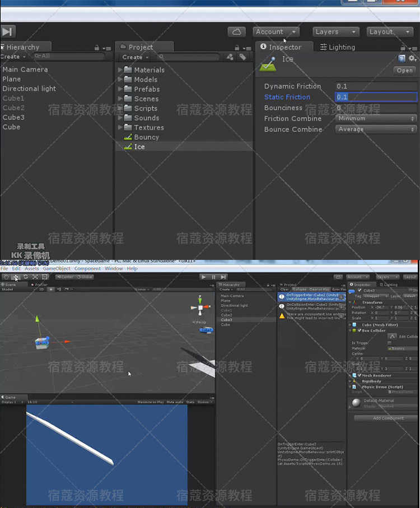Switch to the Lighting tab in upper window
This screenshot has height=508, width=420.
[x=338, y=47]
